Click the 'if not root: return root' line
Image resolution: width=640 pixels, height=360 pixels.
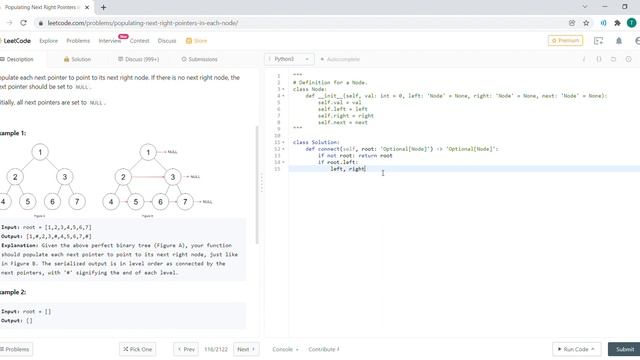pos(355,156)
